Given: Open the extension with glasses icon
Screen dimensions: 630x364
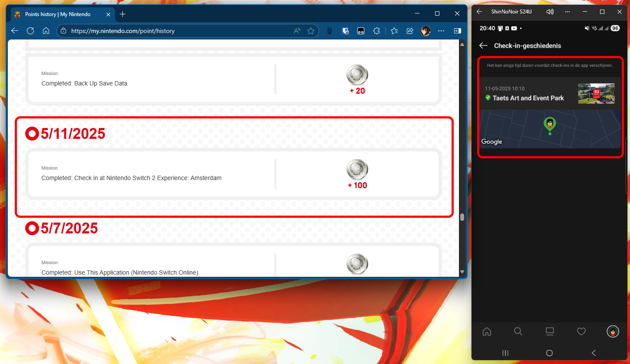Looking at the screenshot, I should 360,31.
